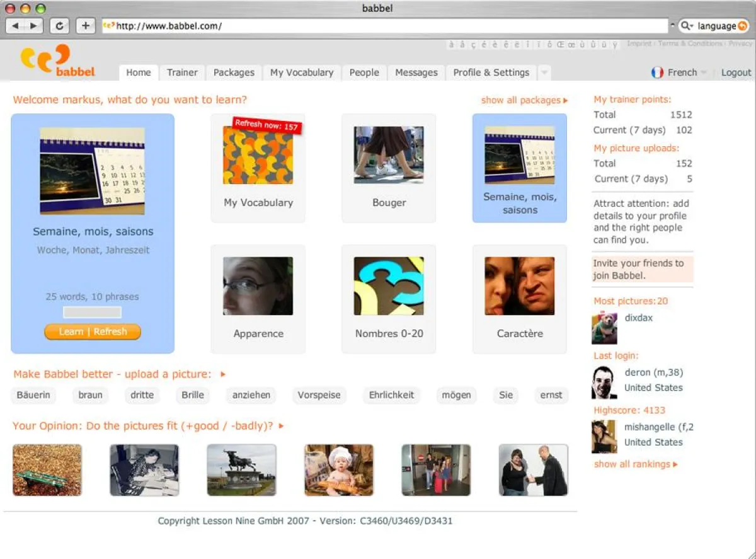Click the search magnifier icon in search field
Viewport: 756px width, 559px height.
(x=687, y=26)
